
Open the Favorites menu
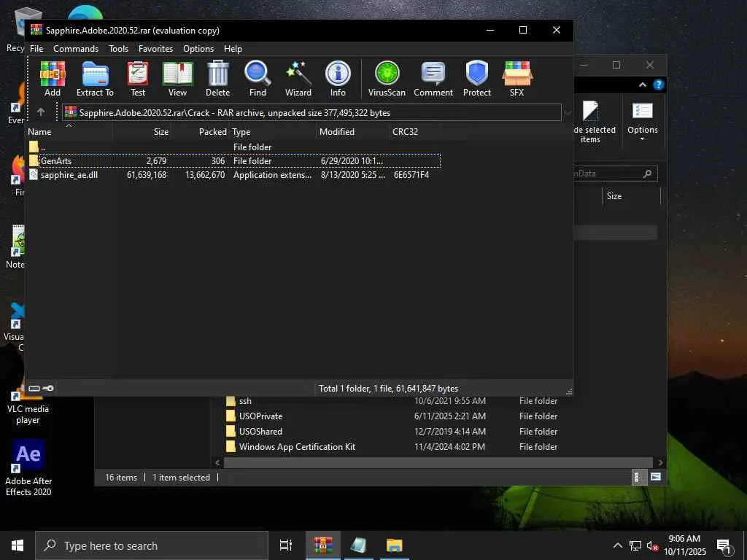[155, 49]
